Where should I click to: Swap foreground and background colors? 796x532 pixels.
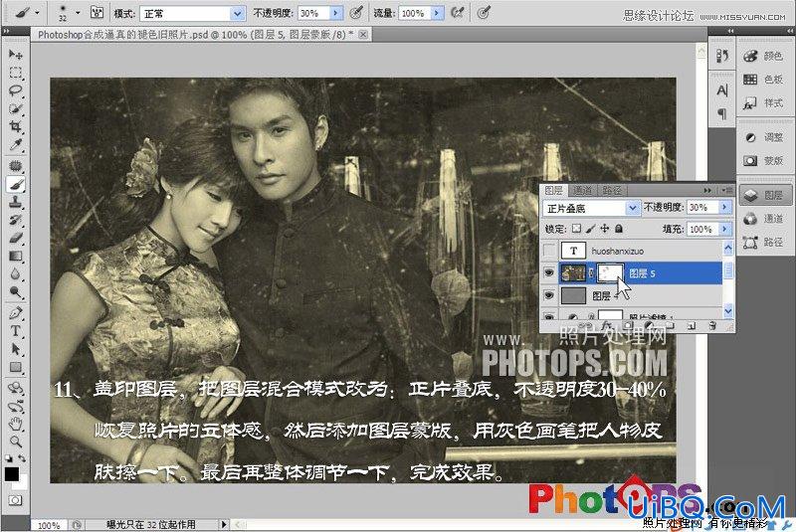point(22,458)
